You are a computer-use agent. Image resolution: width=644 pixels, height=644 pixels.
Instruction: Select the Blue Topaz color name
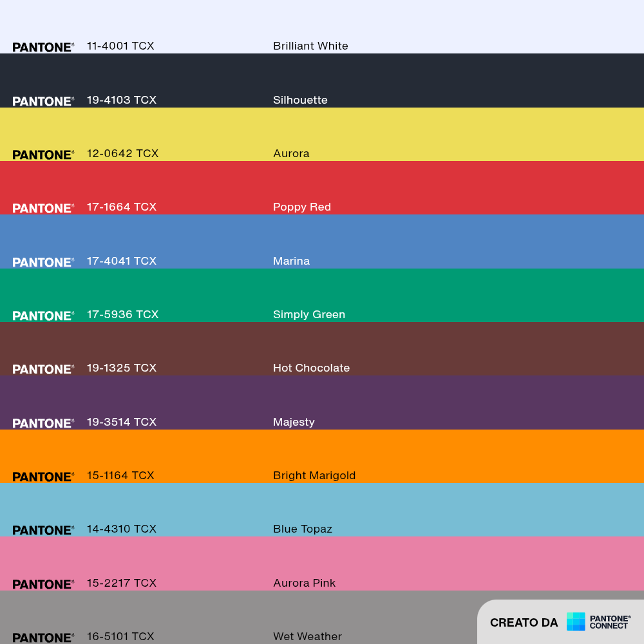302,529
